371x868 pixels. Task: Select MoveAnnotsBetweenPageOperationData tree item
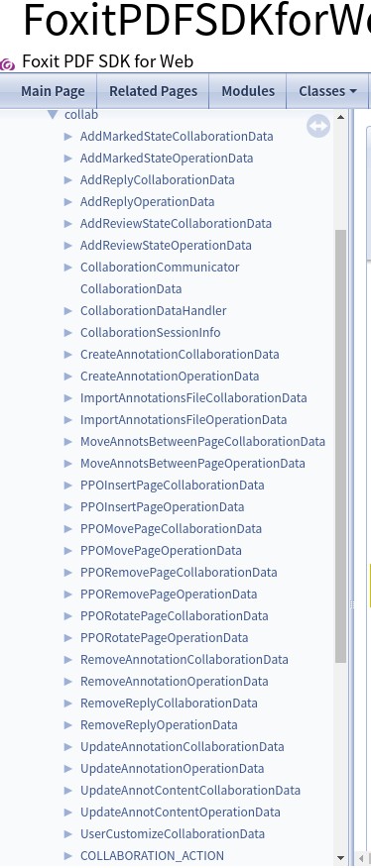pyautogui.click(x=192, y=464)
